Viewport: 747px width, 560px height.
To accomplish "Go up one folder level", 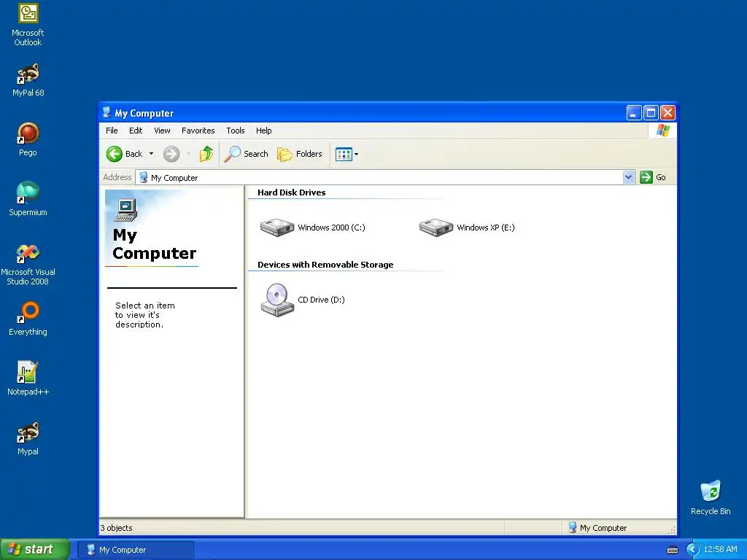I will [x=206, y=154].
